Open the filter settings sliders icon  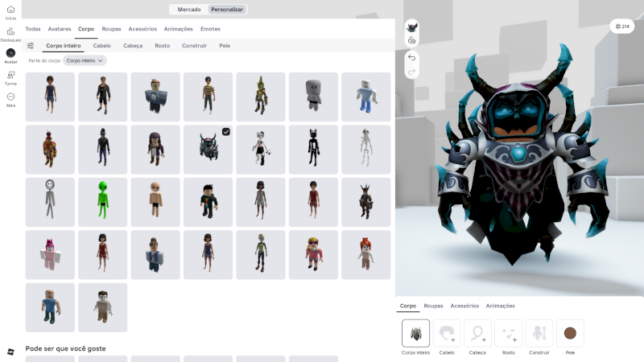pyautogui.click(x=31, y=46)
